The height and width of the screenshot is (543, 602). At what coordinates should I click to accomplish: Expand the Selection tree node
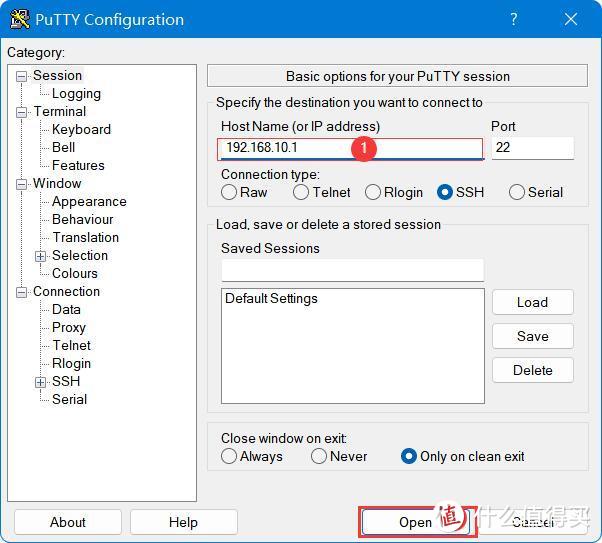tap(40, 256)
